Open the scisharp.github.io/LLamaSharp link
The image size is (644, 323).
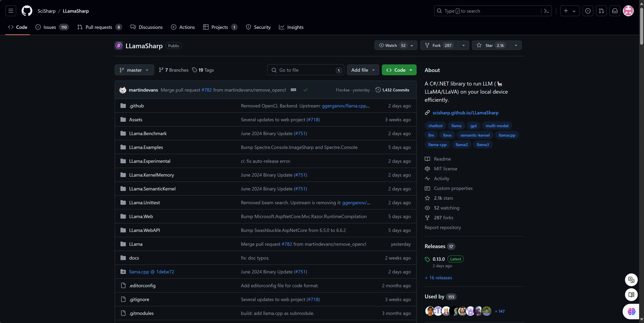[465, 113]
